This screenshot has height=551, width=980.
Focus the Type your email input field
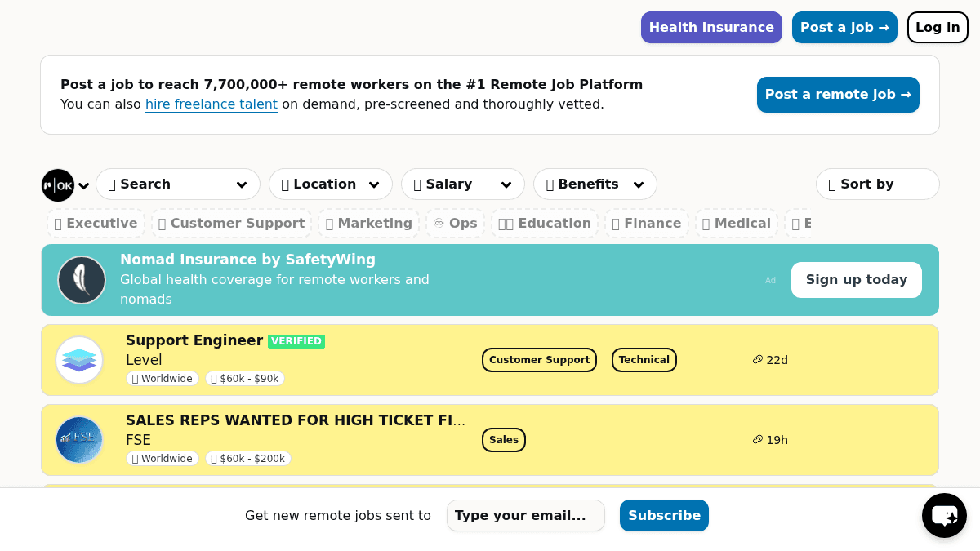pyautogui.click(x=526, y=516)
